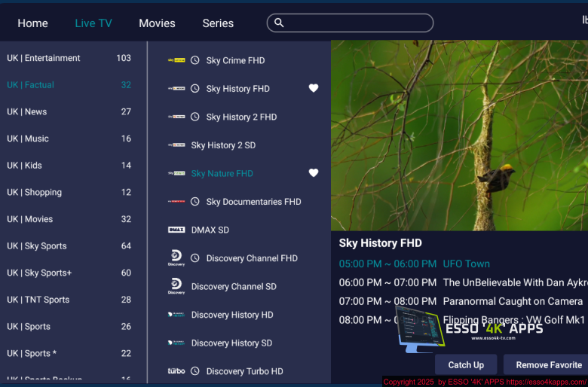This screenshot has height=387, width=588.
Task: Open the live video preview
Action: (459, 136)
